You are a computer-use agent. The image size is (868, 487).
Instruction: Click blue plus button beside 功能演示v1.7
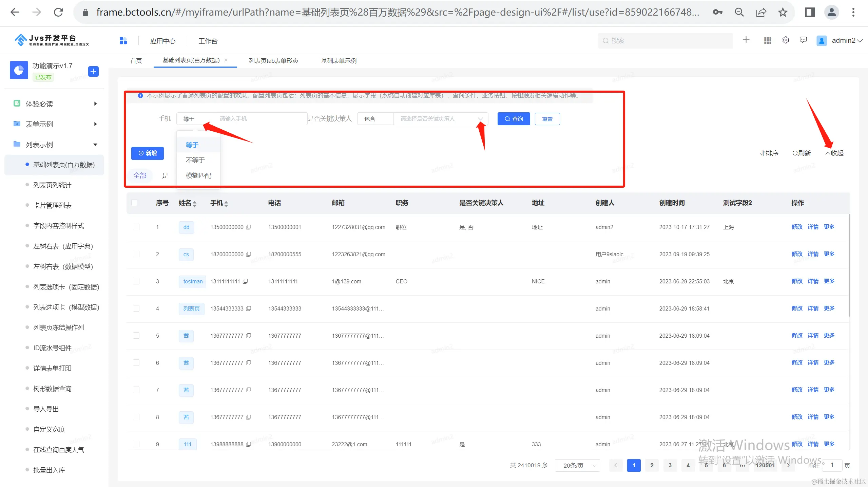pos(93,71)
